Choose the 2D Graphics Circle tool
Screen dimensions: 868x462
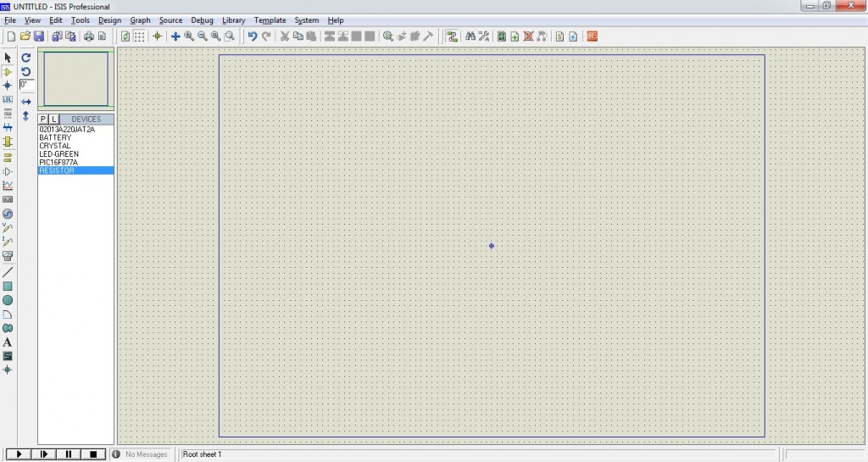[x=8, y=300]
